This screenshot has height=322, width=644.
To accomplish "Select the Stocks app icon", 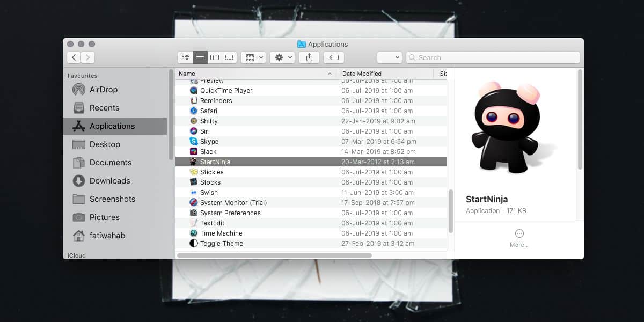I will tap(194, 182).
